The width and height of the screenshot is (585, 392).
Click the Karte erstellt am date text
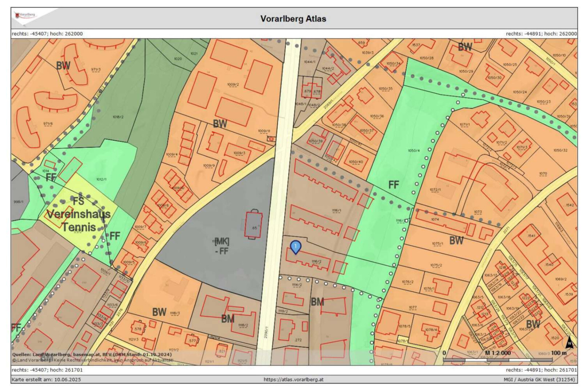tap(47, 379)
